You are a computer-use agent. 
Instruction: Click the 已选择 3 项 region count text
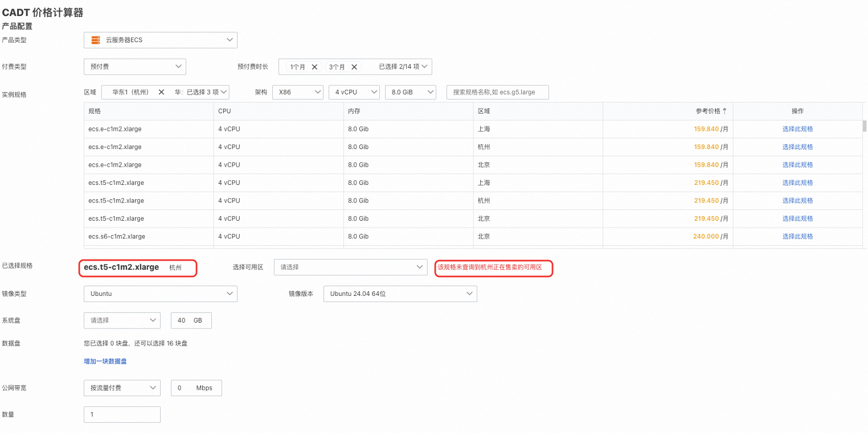point(202,92)
